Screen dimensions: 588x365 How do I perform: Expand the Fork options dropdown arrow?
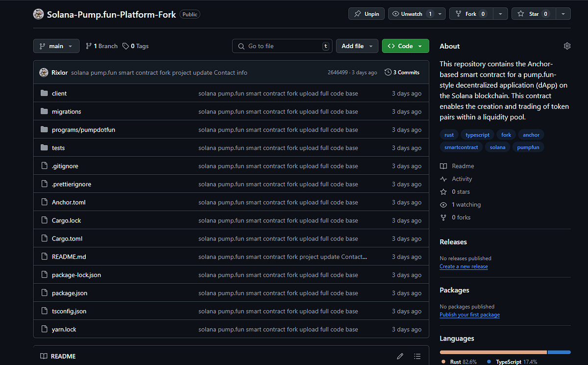click(x=500, y=14)
